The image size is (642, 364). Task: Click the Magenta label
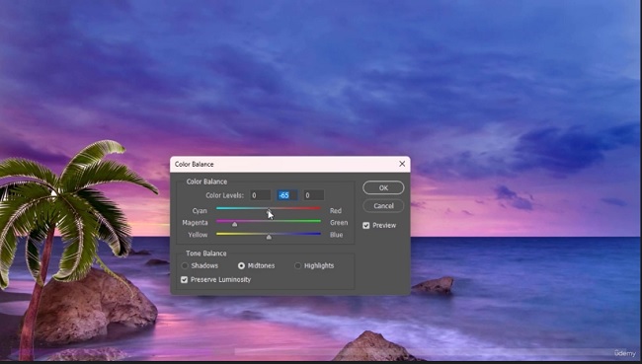195,223
